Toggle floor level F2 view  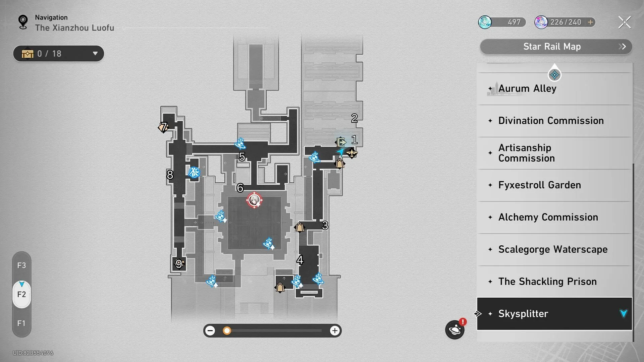click(x=21, y=294)
